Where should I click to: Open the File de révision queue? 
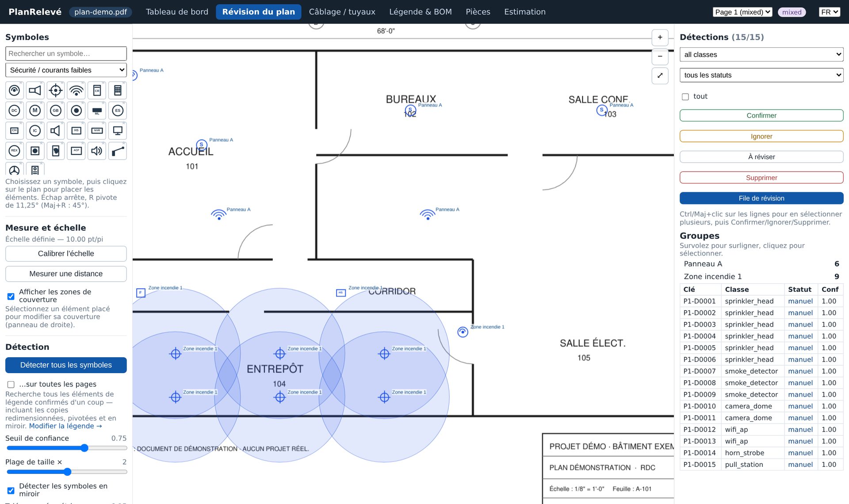[x=761, y=198]
